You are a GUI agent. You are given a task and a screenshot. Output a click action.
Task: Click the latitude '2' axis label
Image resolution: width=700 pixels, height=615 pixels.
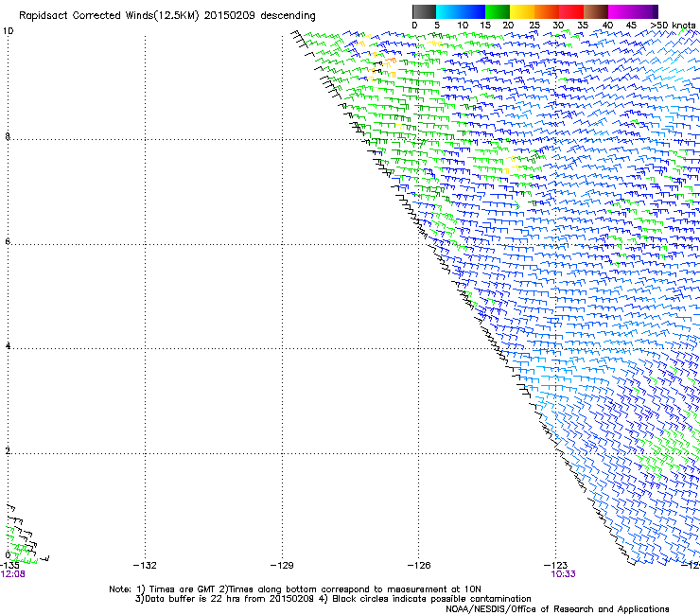tap(8, 451)
